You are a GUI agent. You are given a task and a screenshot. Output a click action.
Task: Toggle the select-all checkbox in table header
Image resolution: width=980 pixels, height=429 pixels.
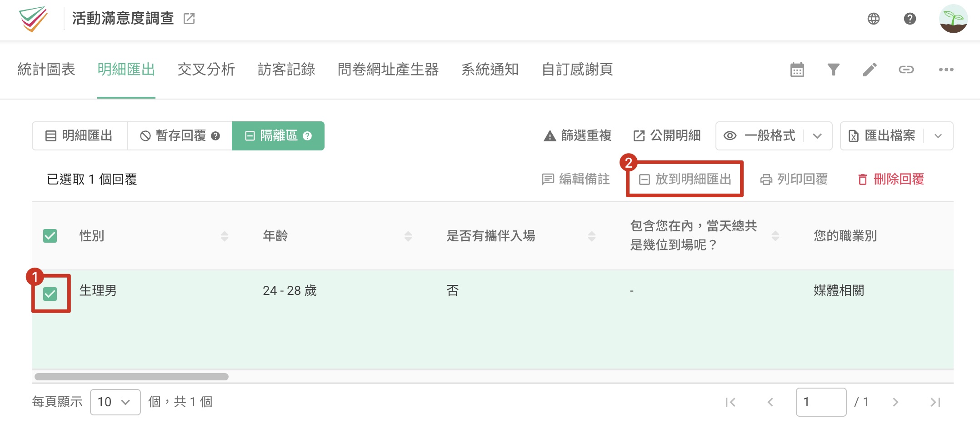pos(50,236)
